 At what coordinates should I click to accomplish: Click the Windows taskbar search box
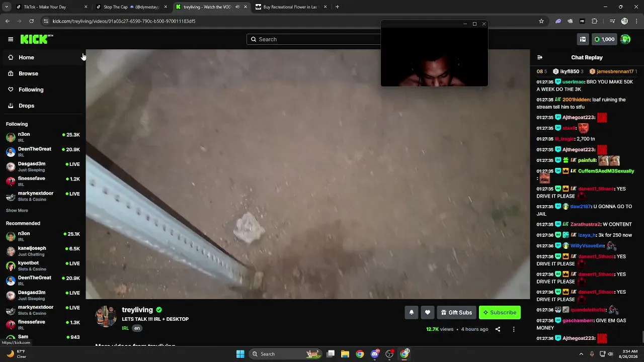click(x=285, y=354)
